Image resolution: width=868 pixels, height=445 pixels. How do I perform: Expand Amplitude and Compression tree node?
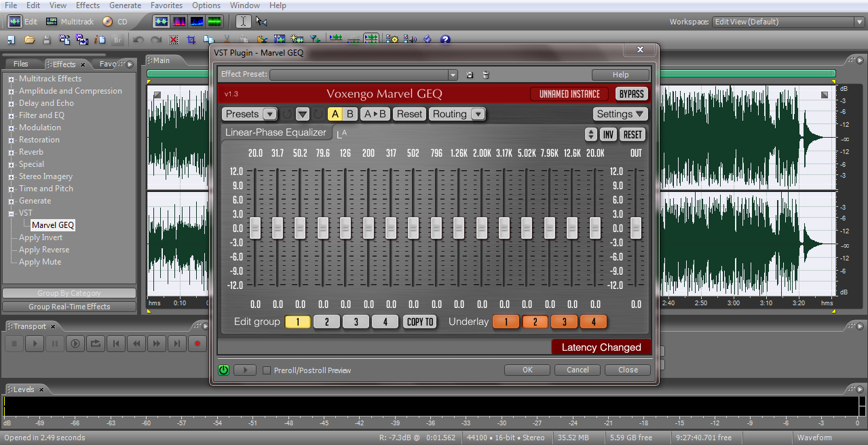[12, 92]
